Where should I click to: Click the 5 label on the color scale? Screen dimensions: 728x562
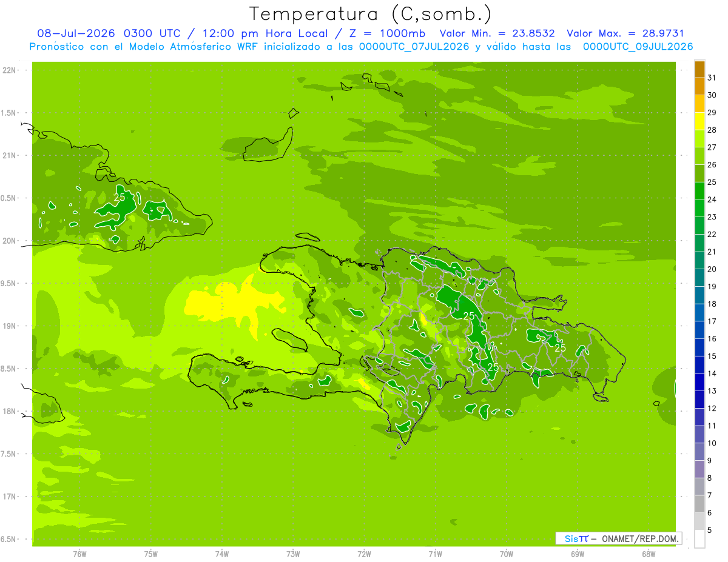[710, 530]
